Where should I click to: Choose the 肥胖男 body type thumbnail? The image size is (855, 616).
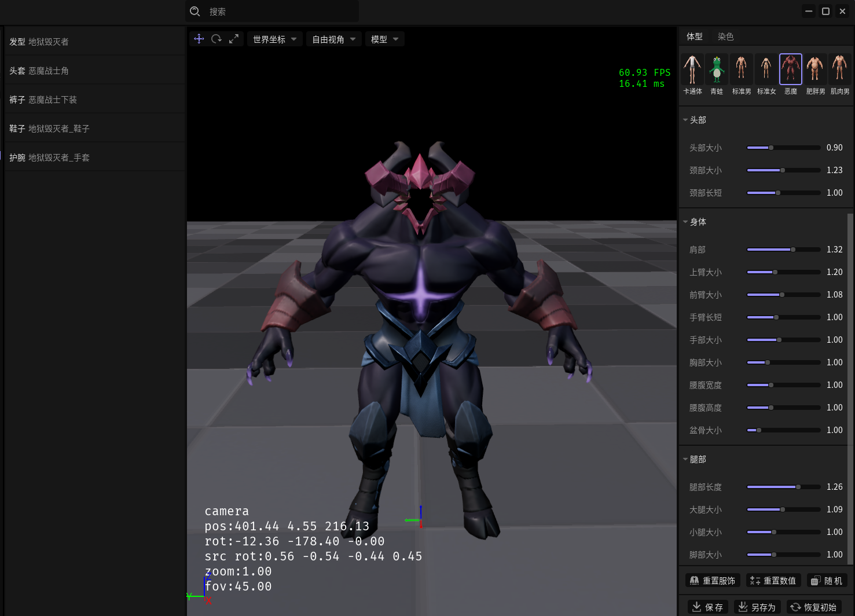click(815, 75)
